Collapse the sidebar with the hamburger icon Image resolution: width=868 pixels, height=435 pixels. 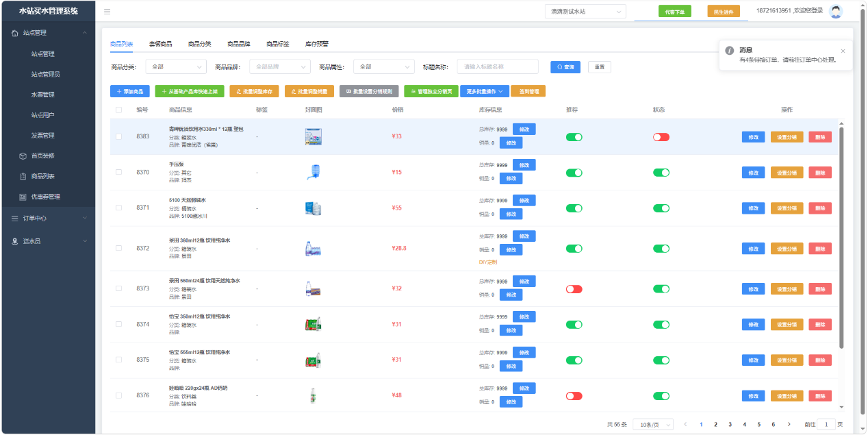107,12
